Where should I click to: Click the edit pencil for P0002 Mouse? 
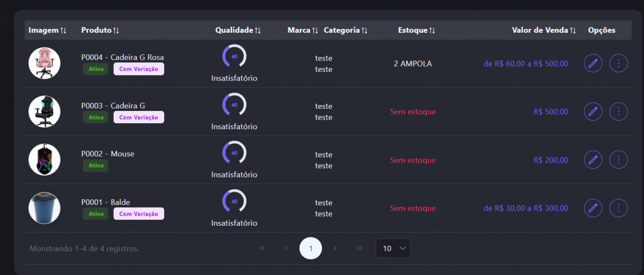(593, 160)
